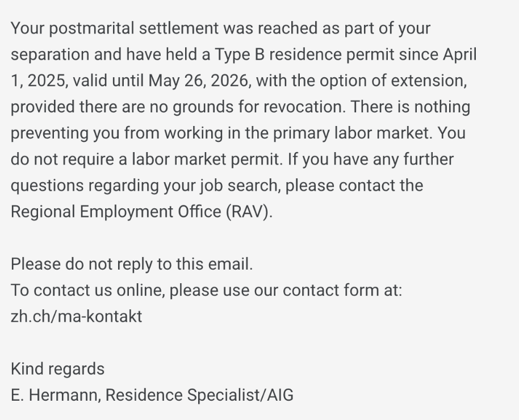Click the word 'email' in the no-reply notice

click(231, 264)
